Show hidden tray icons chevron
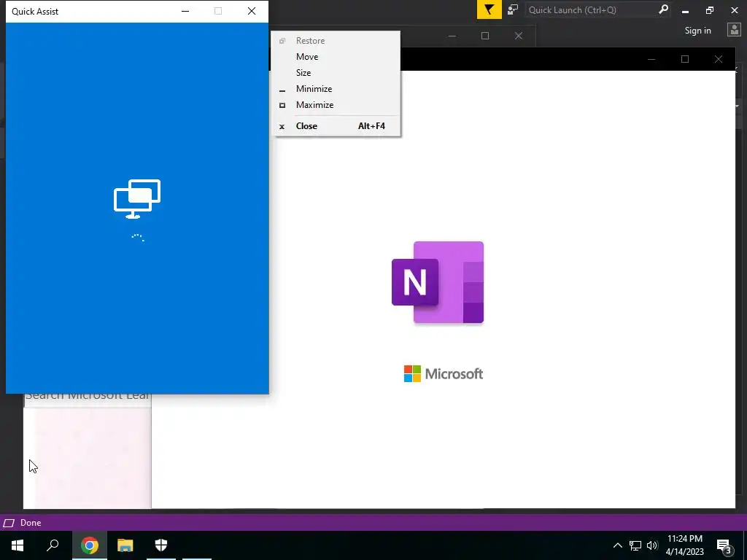747x560 pixels. [x=617, y=545]
